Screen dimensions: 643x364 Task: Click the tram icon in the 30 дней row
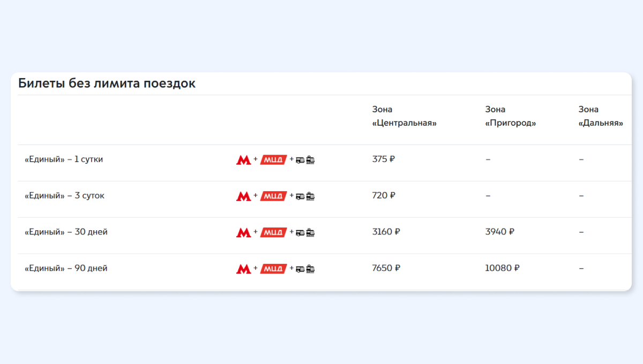tap(310, 232)
